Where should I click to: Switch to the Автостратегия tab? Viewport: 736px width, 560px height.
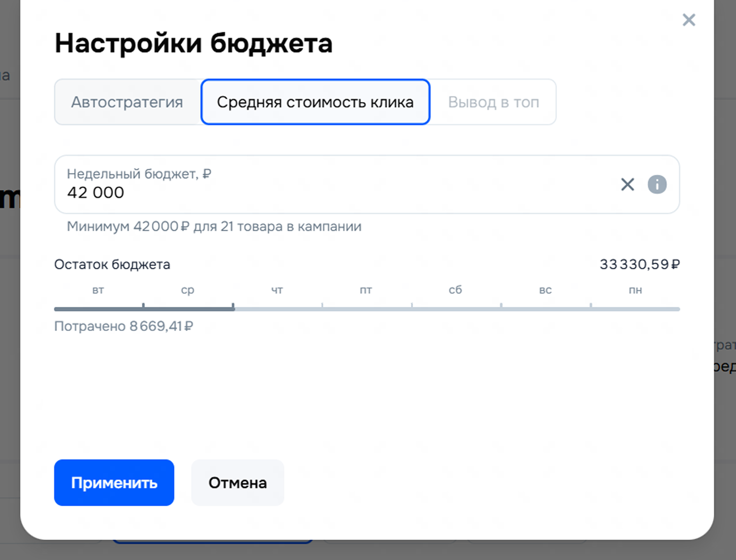(x=127, y=102)
